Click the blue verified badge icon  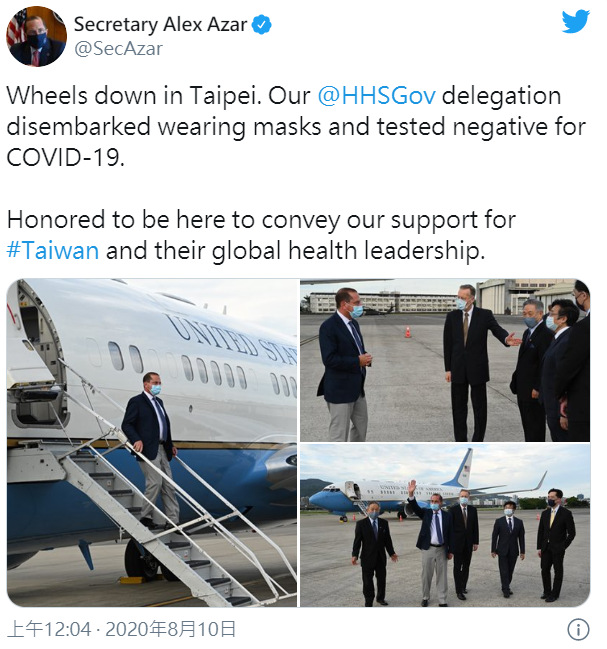pos(262,25)
